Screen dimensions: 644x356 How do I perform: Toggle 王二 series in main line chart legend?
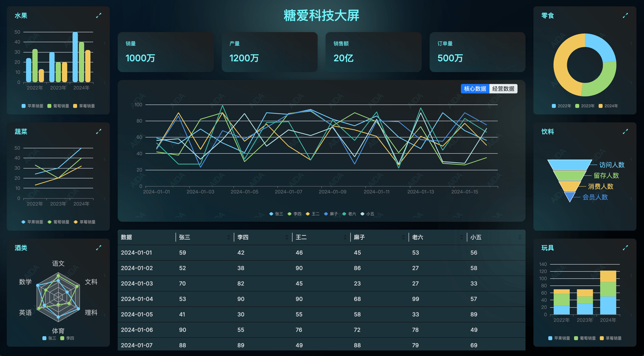pos(313,214)
